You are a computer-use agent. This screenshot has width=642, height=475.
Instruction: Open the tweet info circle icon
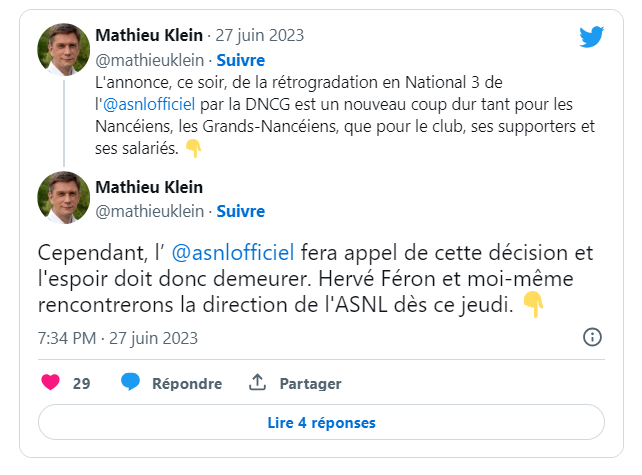tap(592, 337)
